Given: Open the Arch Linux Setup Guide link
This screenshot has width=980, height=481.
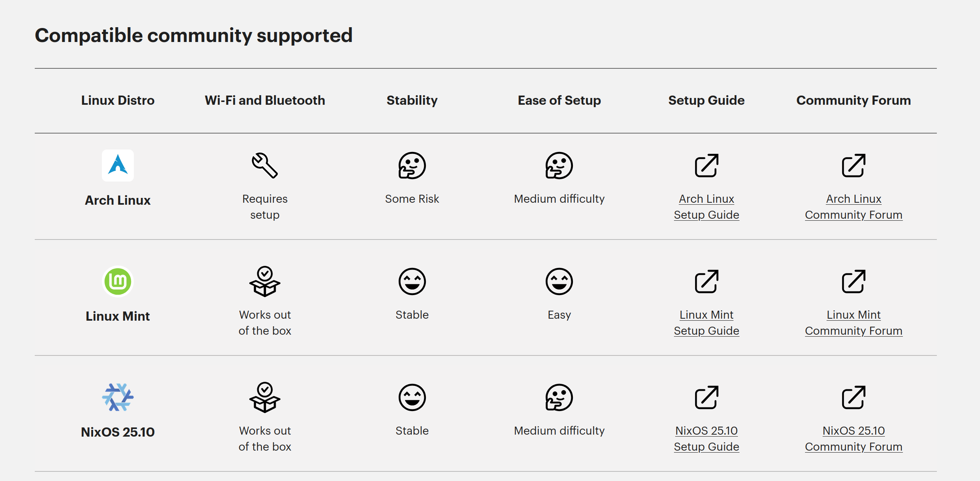Looking at the screenshot, I should point(706,207).
